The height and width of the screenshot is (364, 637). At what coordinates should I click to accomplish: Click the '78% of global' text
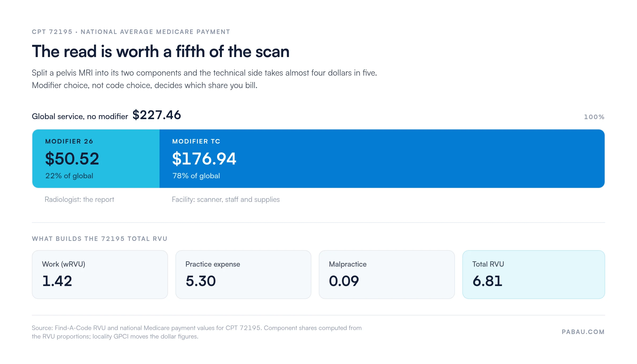[x=196, y=176]
